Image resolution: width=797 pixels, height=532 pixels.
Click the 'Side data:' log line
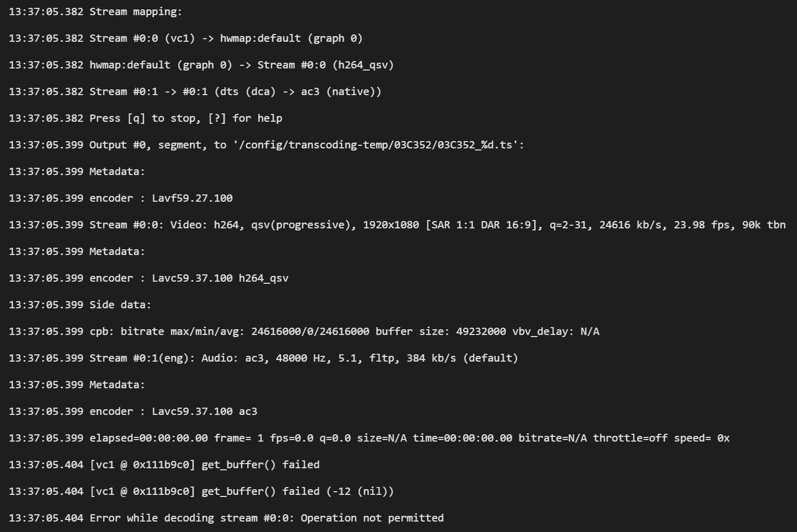pyautogui.click(x=80, y=305)
